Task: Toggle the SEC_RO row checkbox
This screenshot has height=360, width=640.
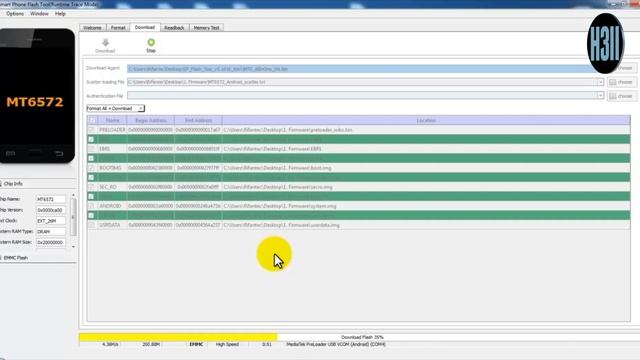Action: pos(91,187)
